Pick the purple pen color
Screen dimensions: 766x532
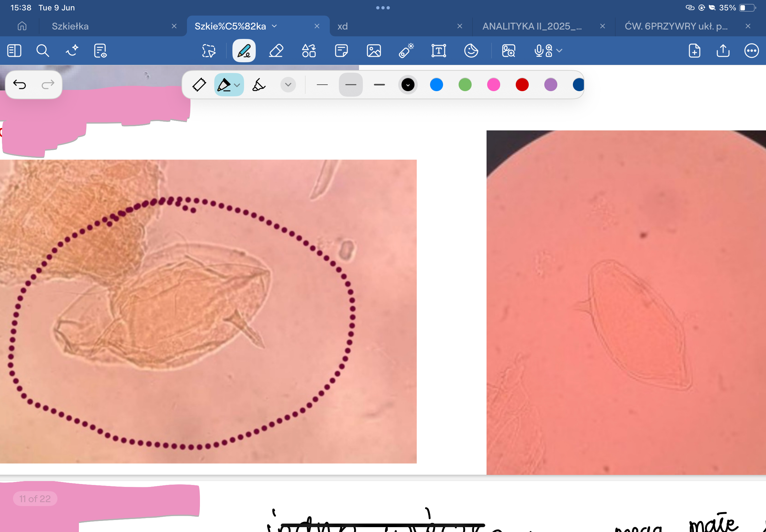pyautogui.click(x=550, y=85)
